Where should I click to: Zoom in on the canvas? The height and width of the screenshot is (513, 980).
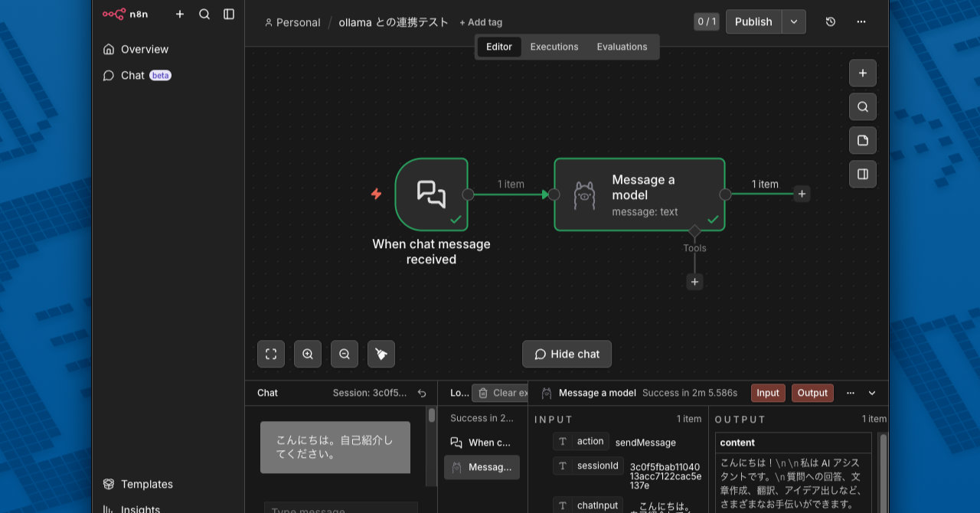click(308, 354)
